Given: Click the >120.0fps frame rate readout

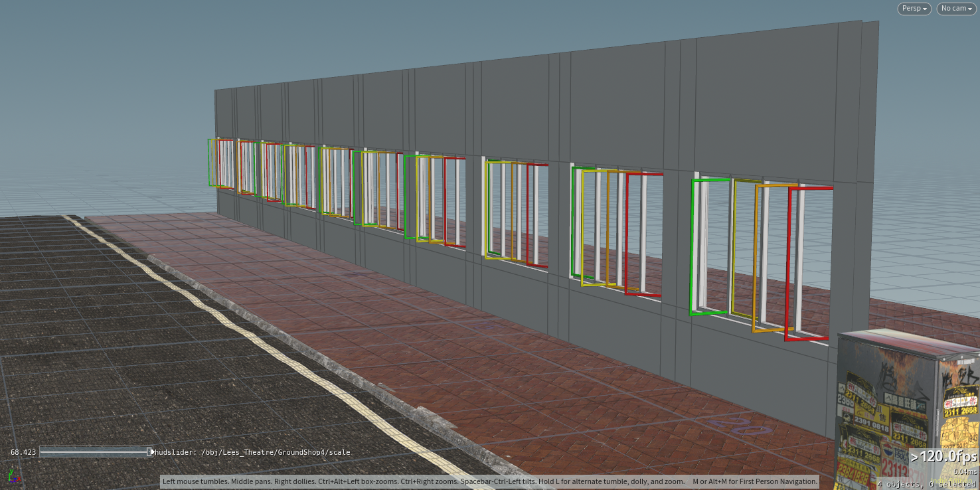Looking at the screenshot, I should coord(943,457).
